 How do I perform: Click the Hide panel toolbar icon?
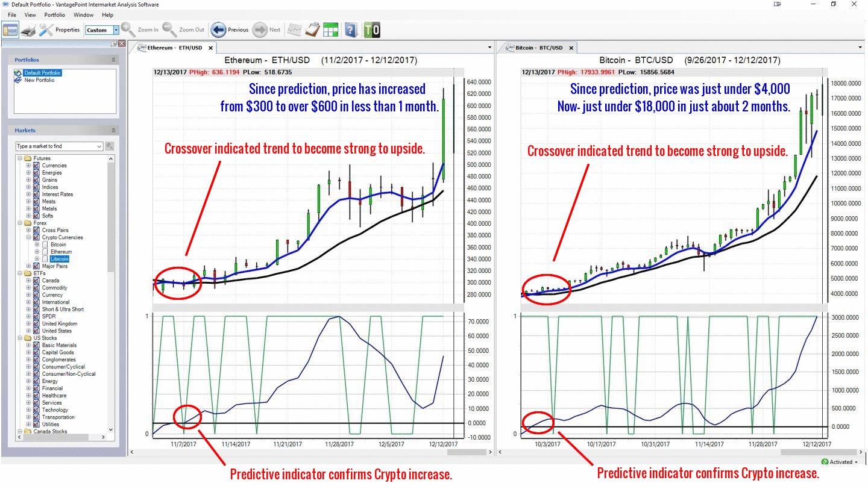point(10,30)
